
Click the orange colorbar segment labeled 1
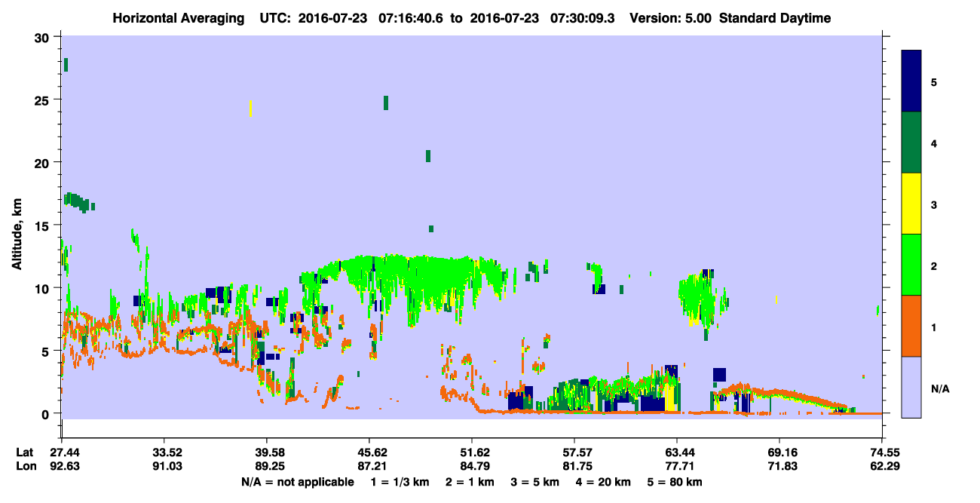pos(911,326)
